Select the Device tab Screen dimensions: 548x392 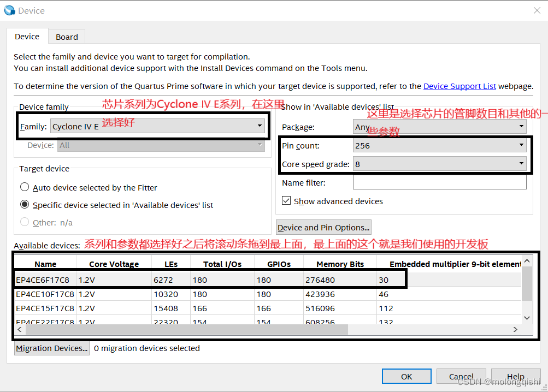pyautogui.click(x=27, y=37)
